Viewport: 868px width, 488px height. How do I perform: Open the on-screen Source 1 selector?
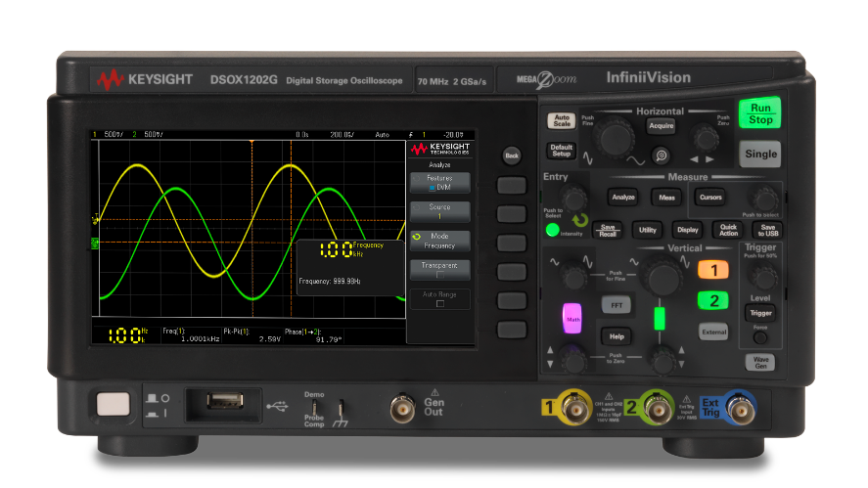point(440,211)
